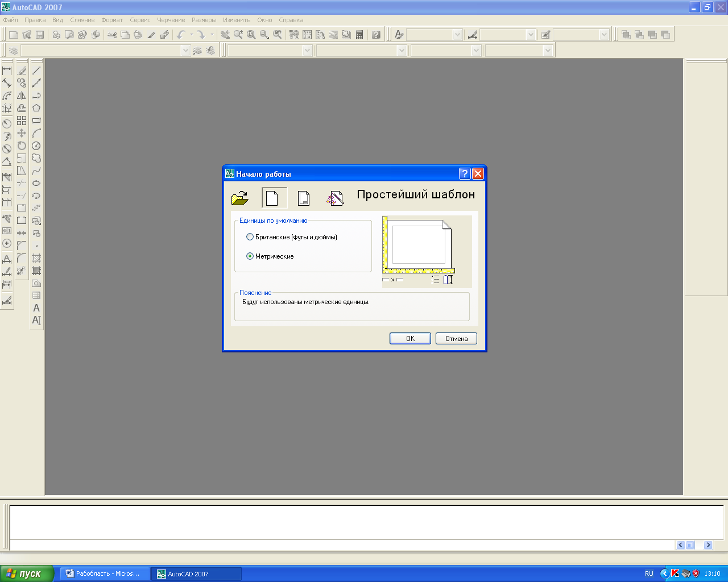The height and width of the screenshot is (582, 728).
Task: Insert a Table from Draw toolbar
Action: point(36,296)
